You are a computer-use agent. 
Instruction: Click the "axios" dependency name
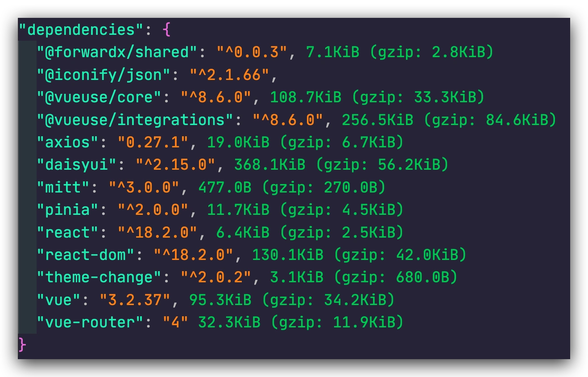68,142
